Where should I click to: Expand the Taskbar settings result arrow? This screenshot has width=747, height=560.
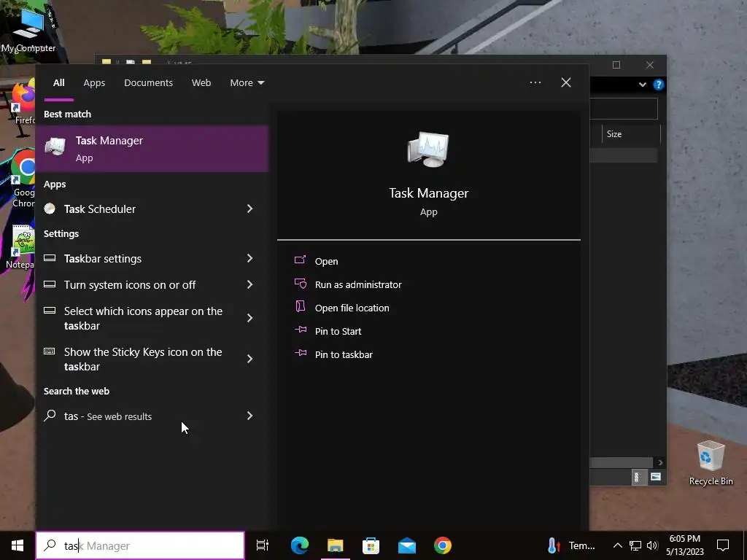pyautogui.click(x=249, y=258)
